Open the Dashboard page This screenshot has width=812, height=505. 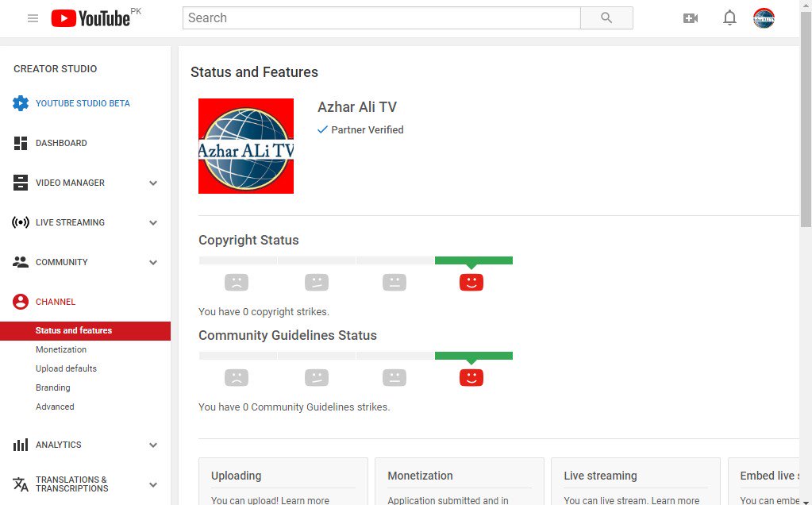click(x=61, y=143)
